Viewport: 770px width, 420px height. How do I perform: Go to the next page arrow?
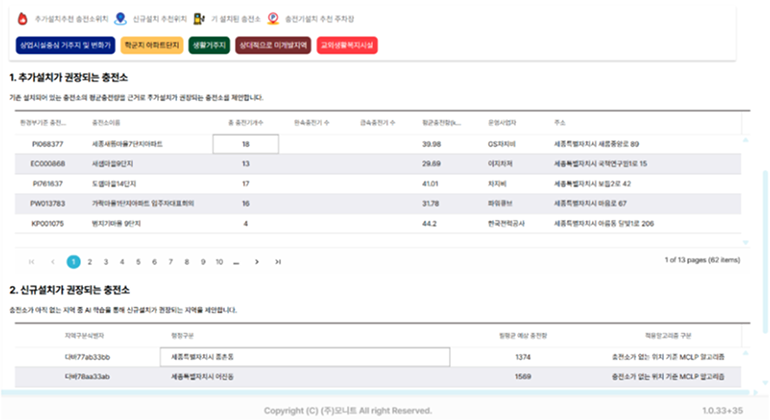click(x=257, y=261)
